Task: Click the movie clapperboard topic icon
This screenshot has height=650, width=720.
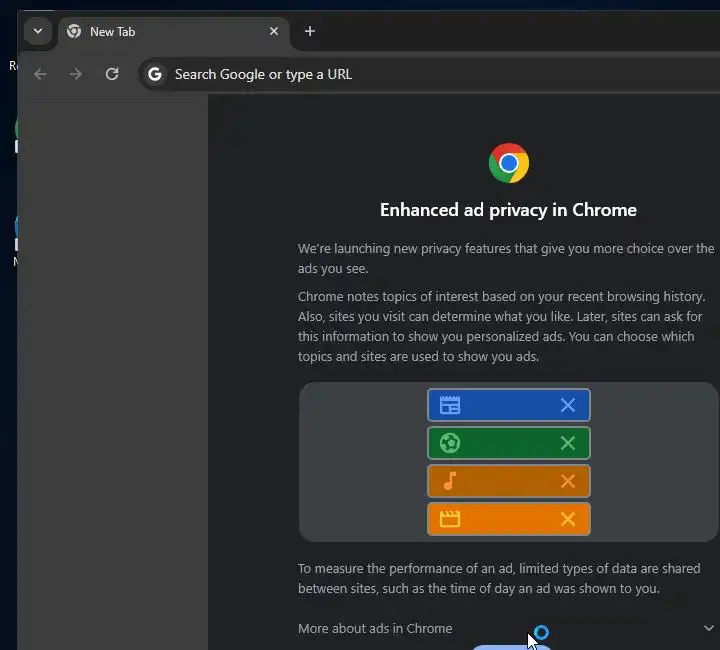Action: [x=450, y=519]
